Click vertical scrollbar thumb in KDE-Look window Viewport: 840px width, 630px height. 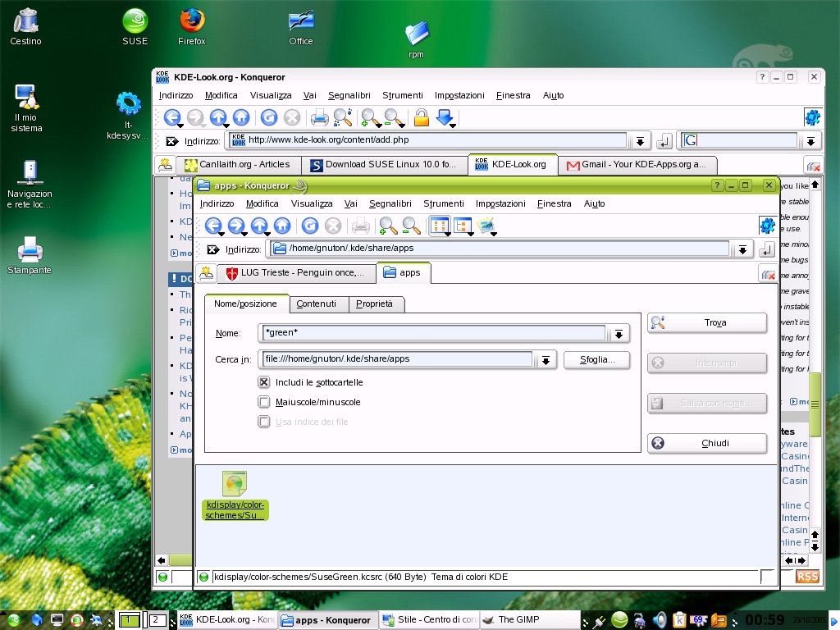point(815,404)
